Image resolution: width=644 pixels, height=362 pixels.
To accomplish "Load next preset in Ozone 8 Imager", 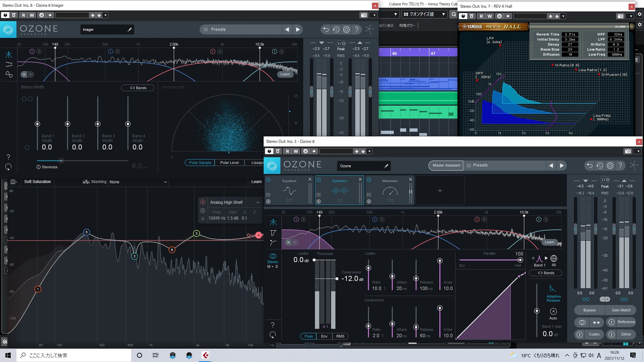I will tap(298, 29).
